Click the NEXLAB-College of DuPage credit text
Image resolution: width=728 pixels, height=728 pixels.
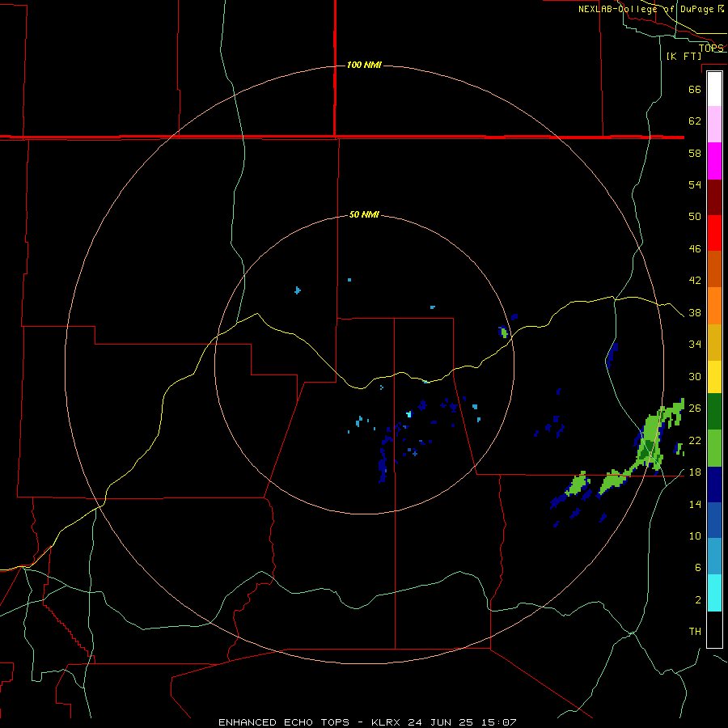click(651, 9)
